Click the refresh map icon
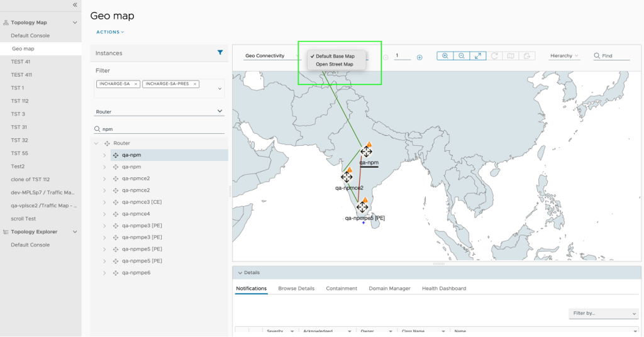Viewport: 644px width, 337px height. (x=495, y=56)
